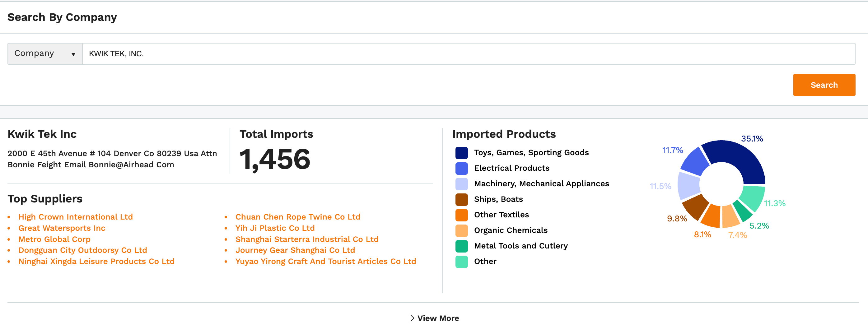Click the Top Suppliers heading
The image size is (868, 334).
(x=45, y=199)
